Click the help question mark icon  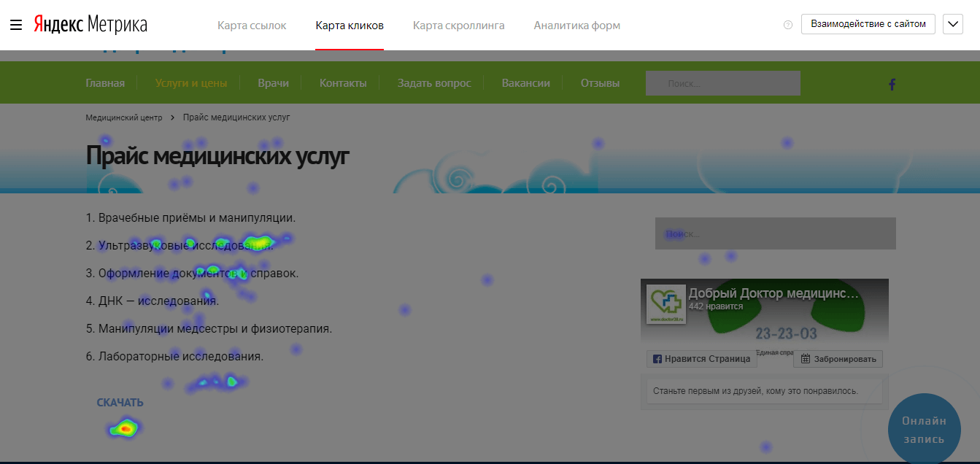(x=787, y=25)
